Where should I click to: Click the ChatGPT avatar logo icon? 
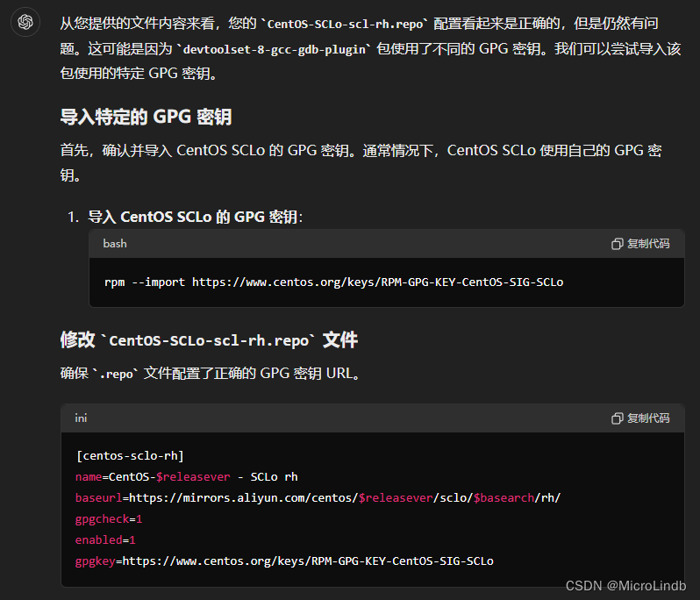click(25, 22)
